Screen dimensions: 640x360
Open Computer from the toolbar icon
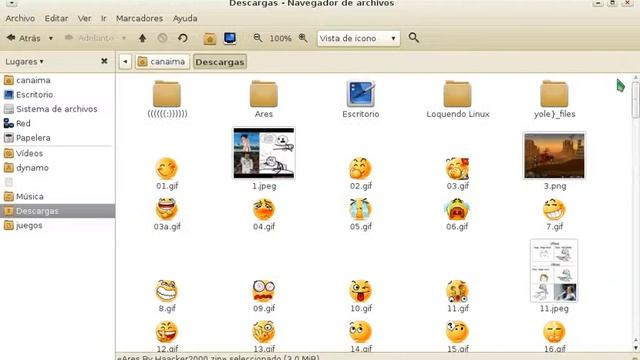coord(230,38)
